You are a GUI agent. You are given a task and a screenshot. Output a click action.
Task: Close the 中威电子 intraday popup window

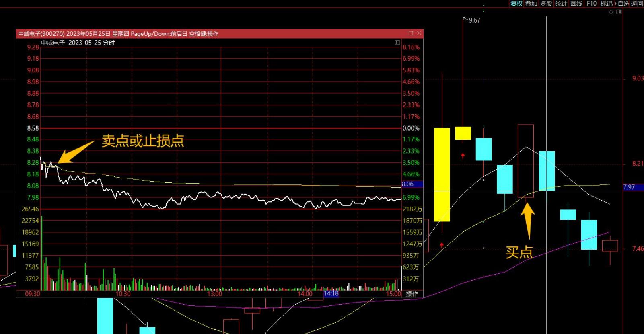click(x=419, y=33)
